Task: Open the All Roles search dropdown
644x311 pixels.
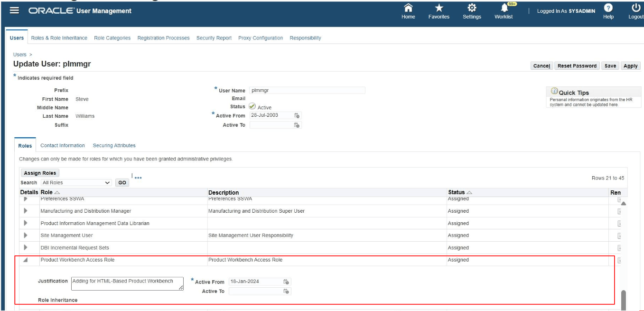Action: [76, 182]
